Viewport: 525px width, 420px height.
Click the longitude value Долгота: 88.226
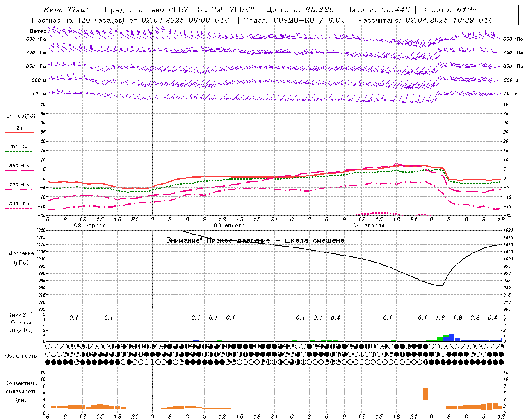point(300,10)
